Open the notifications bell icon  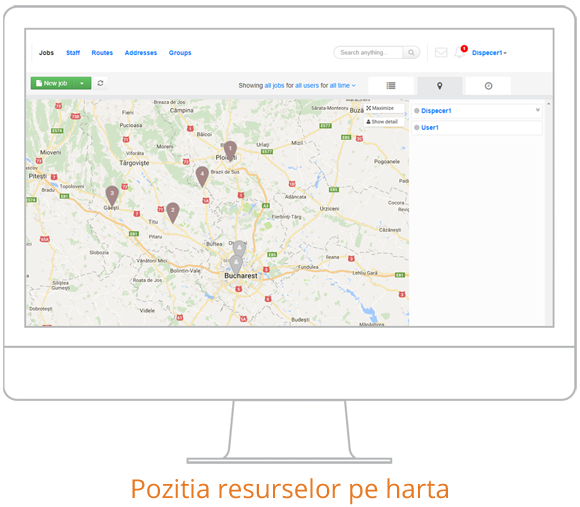[459, 53]
